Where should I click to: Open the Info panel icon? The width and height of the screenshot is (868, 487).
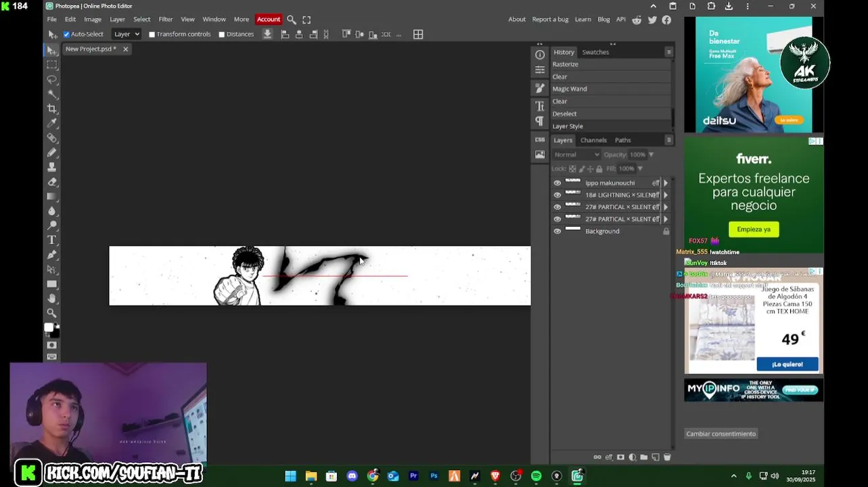[x=540, y=55]
